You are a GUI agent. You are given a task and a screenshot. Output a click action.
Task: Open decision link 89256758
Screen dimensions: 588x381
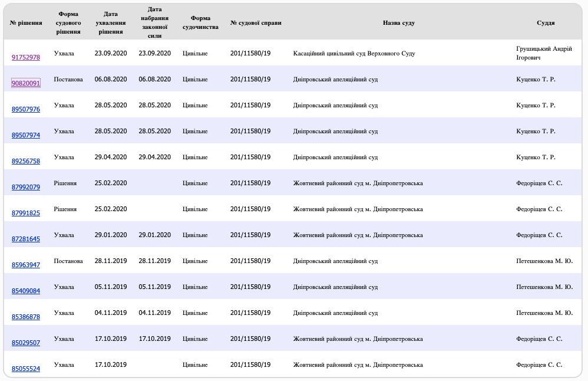[26, 161]
